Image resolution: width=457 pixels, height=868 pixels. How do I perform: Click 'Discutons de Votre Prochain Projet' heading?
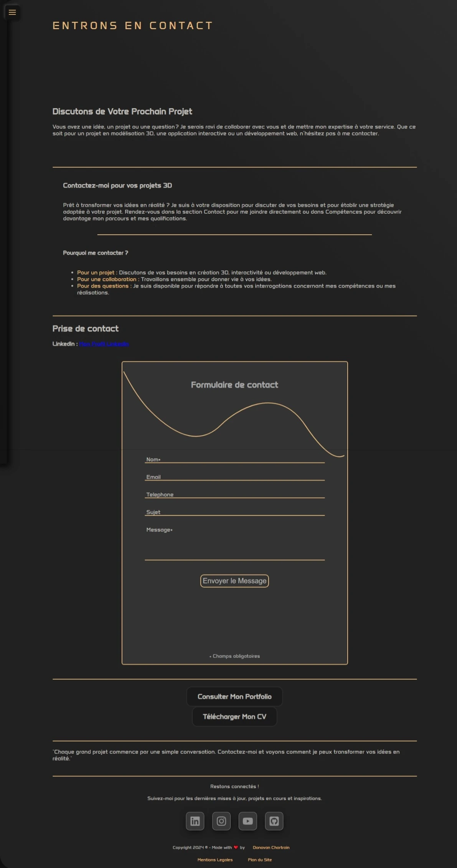tap(122, 112)
